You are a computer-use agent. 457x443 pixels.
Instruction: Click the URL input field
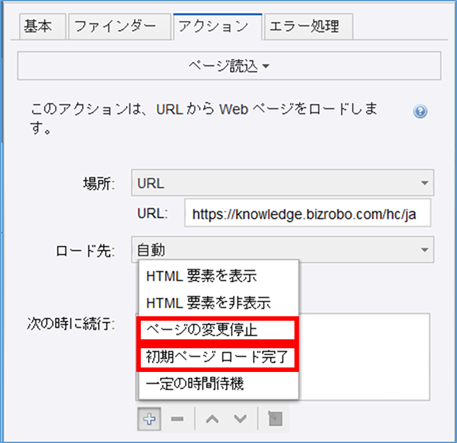[307, 213]
